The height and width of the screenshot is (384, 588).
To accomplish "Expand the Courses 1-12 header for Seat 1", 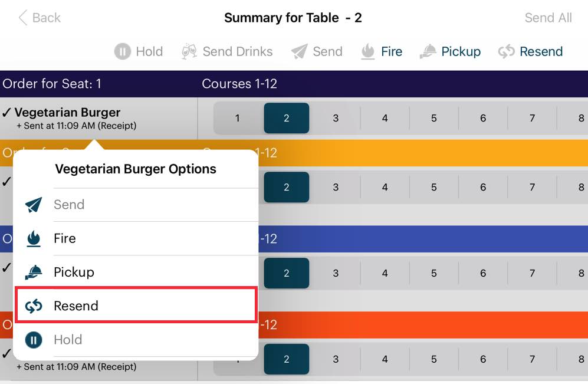I will [239, 84].
